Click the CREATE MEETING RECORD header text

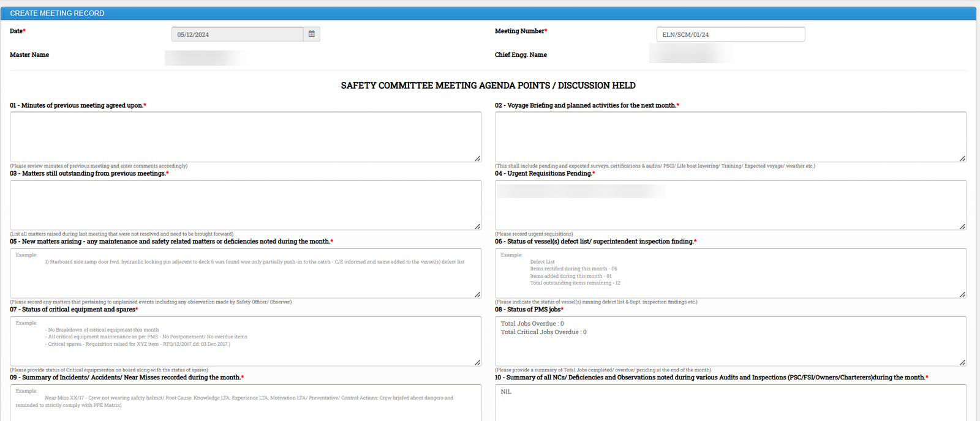click(x=57, y=13)
